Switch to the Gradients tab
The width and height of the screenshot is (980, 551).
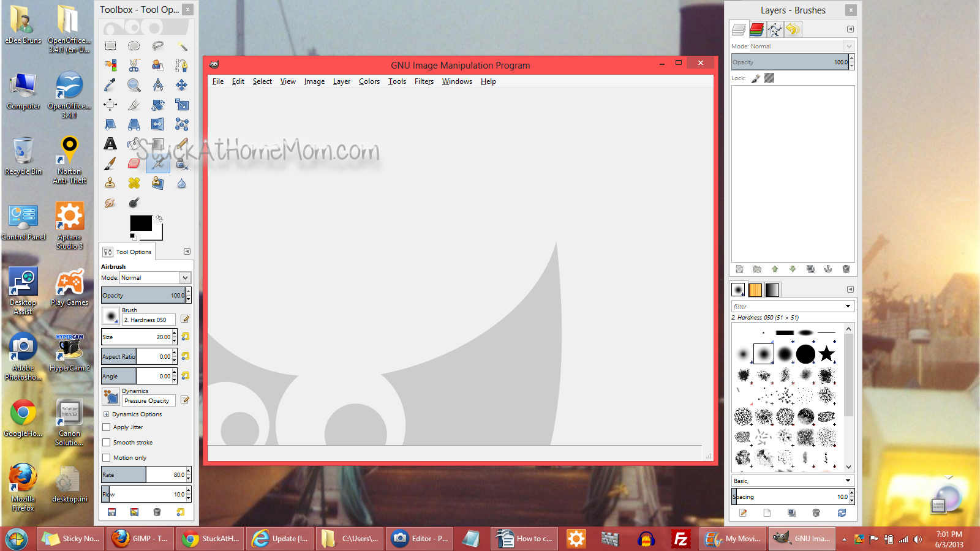point(772,290)
